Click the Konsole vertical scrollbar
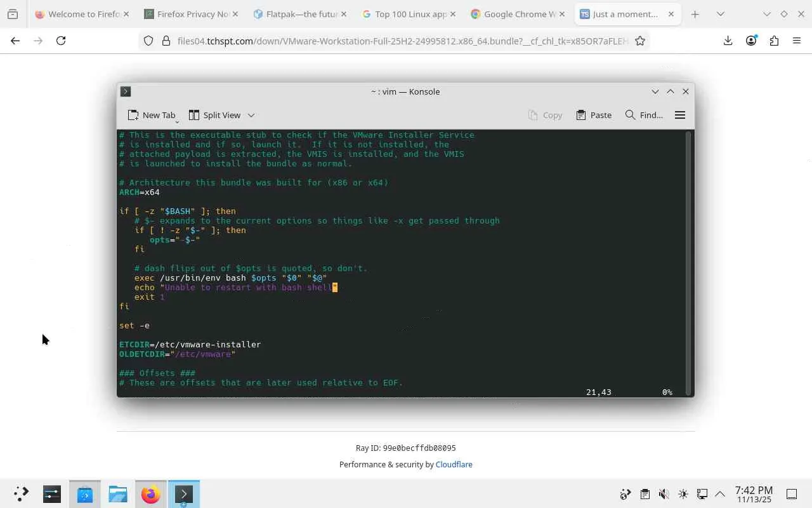Screen dimensions: 812x508 688,263
